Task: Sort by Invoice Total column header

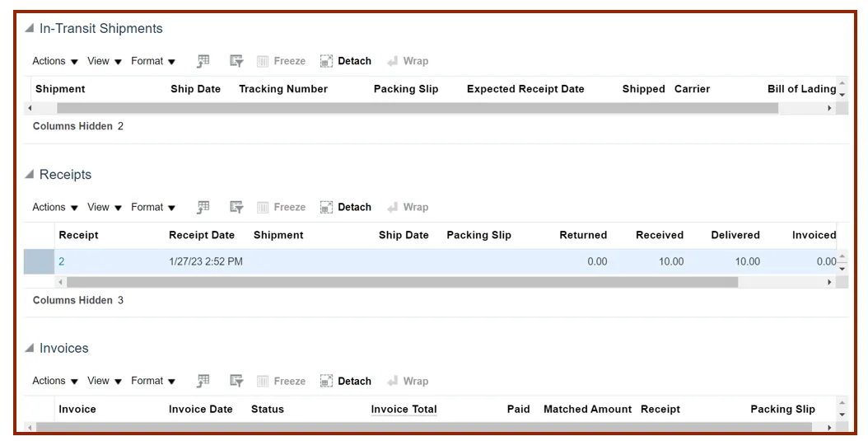Action: 404,409
